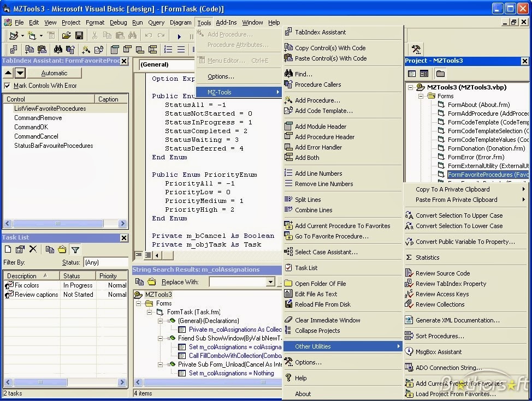Click the hammer tools icon above Project panel
Image resolution: width=532 pixels, height=401 pixels.
(x=416, y=50)
